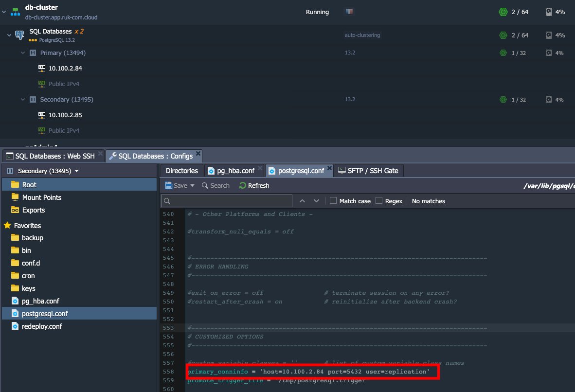Collapse the db-cluster environment row
The width and height of the screenshot is (575, 392).
click(x=4, y=12)
